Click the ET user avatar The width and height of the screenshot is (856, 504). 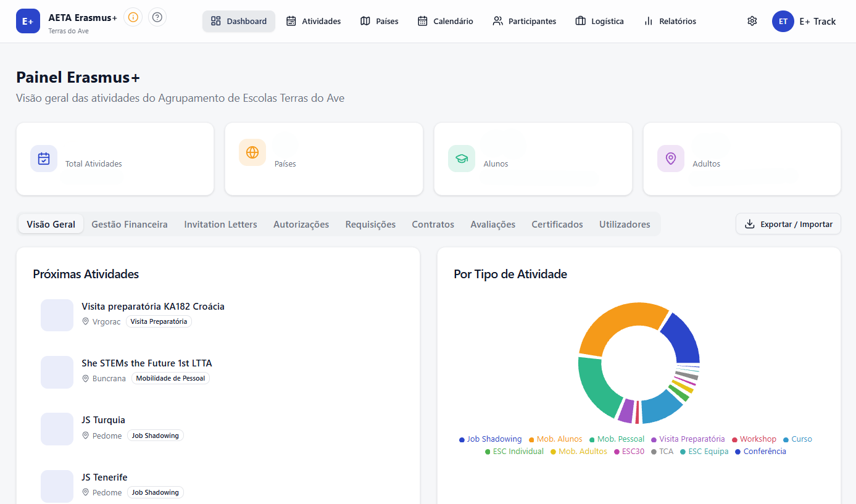coord(783,21)
